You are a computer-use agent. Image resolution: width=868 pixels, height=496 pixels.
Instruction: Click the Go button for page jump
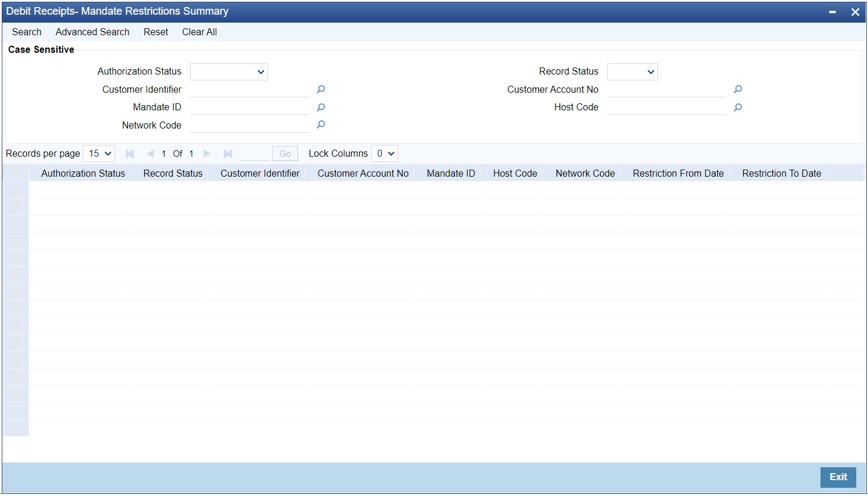(x=285, y=154)
